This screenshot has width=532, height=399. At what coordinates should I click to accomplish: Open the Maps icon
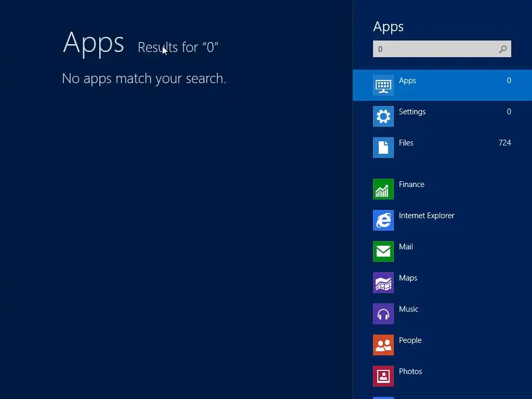click(383, 283)
